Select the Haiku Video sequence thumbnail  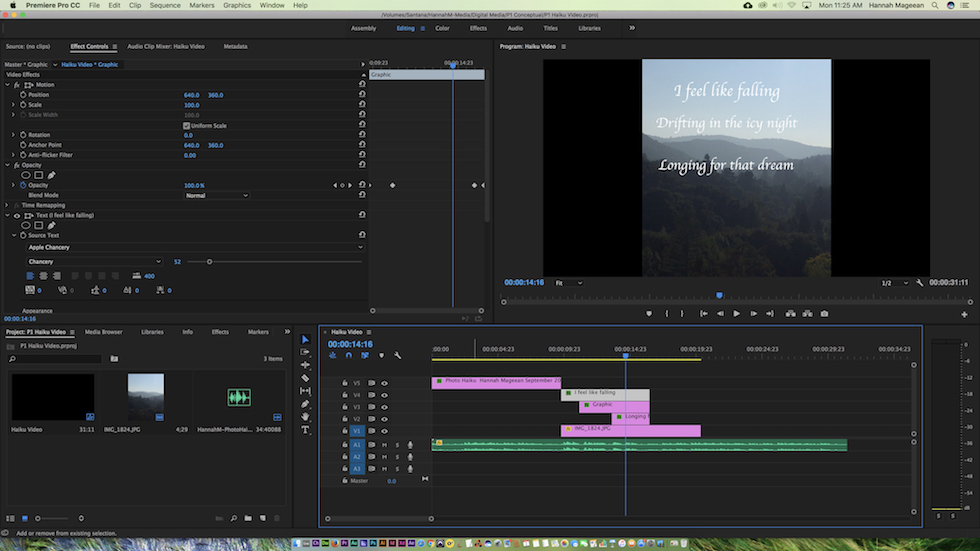[x=53, y=397]
